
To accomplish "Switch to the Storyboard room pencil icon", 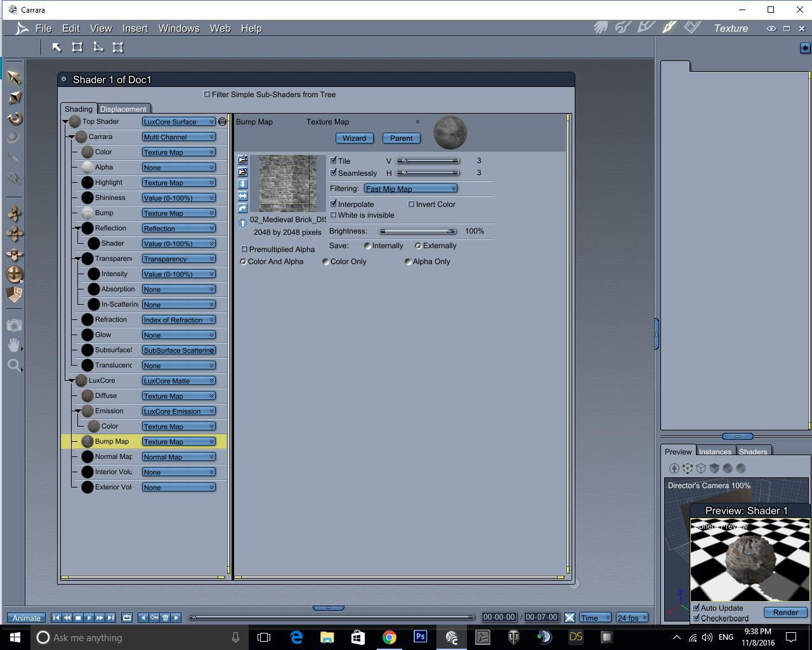I will [646, 28].
